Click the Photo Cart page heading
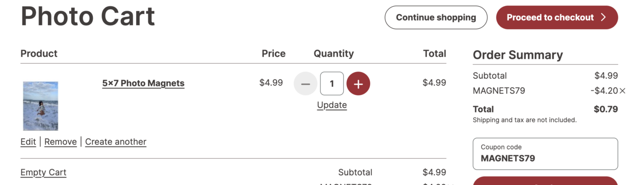This screenshot has width=644, height=185. (x=88, y=17)
